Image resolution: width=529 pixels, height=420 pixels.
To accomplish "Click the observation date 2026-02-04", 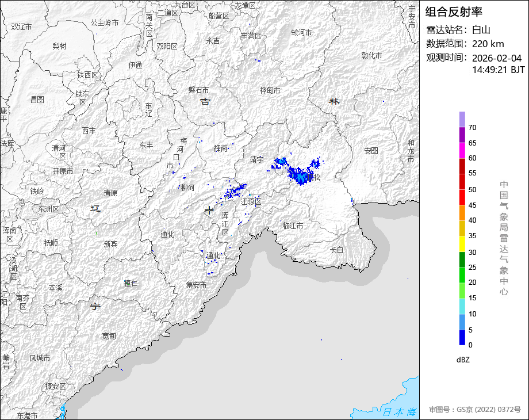I will [497, 58].
